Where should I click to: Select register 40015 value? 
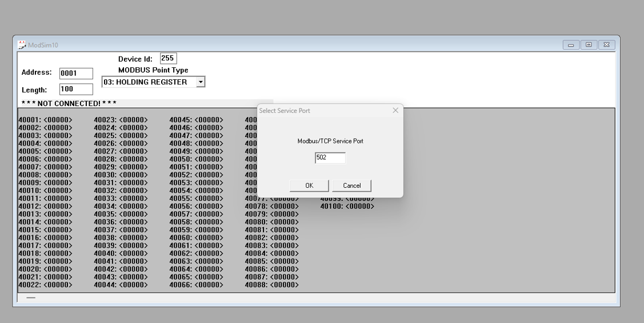point(58,230)
